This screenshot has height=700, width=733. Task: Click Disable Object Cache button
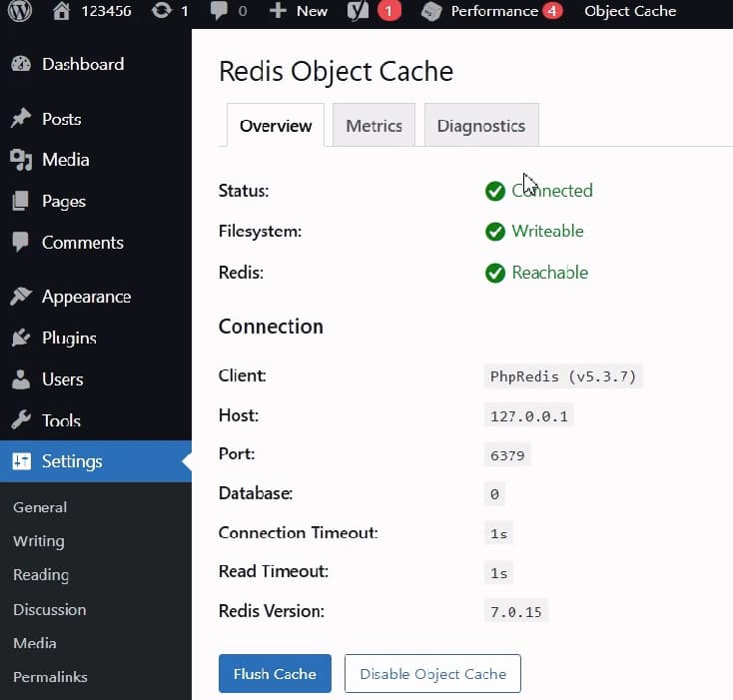[x=432, y=673]
